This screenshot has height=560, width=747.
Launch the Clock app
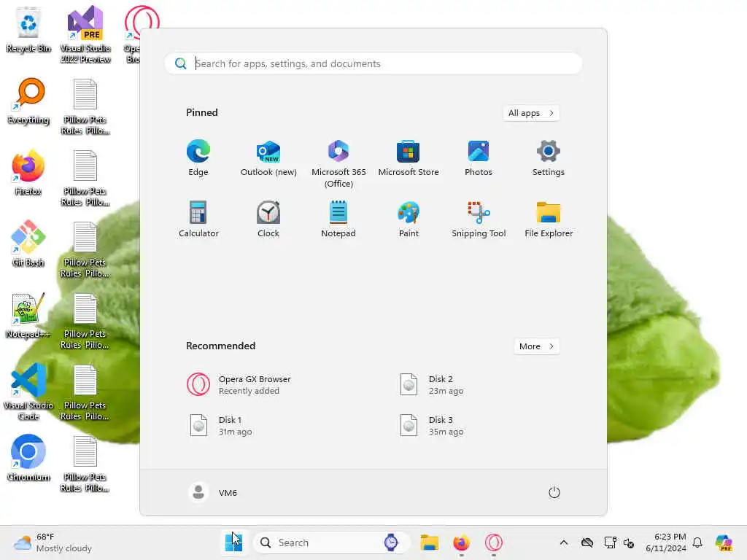click(x=268, y=219)
